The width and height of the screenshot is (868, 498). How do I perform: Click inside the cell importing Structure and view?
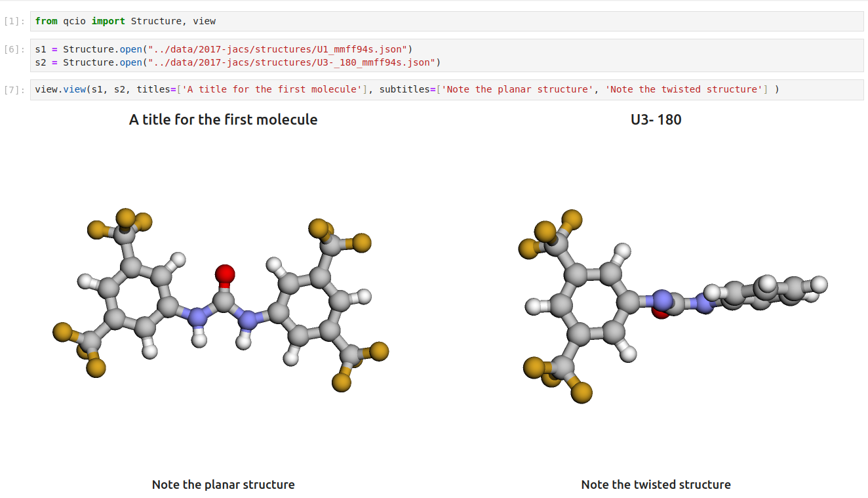[131, 21]
